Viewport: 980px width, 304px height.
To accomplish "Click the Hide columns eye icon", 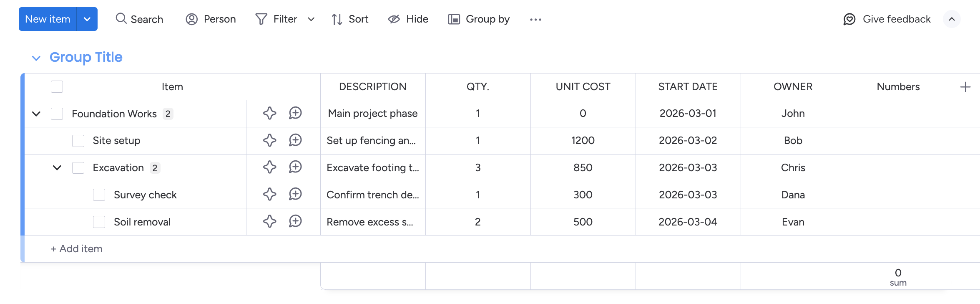I will point(394,19).
